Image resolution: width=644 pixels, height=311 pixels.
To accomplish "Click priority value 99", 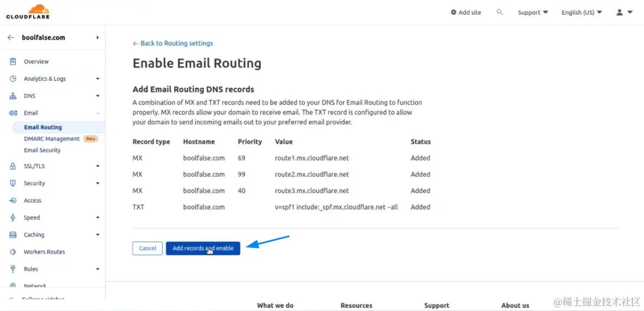I will (242, 174).
